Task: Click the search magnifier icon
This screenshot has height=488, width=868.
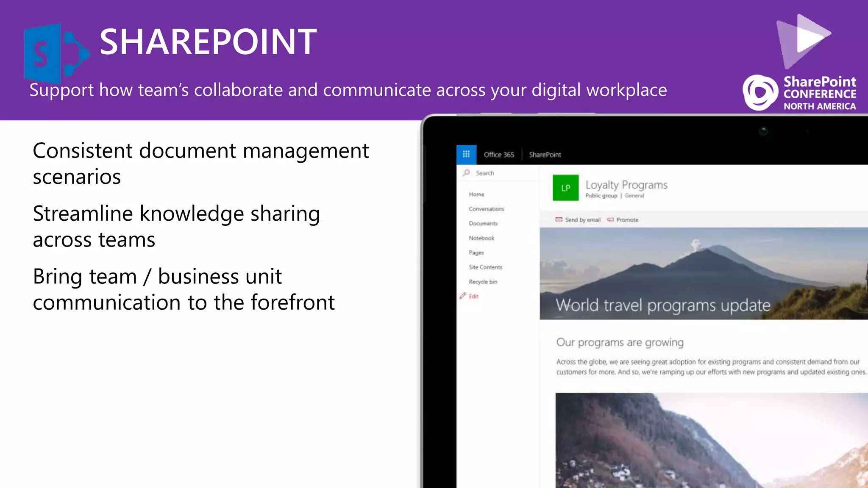Action: 466,173
